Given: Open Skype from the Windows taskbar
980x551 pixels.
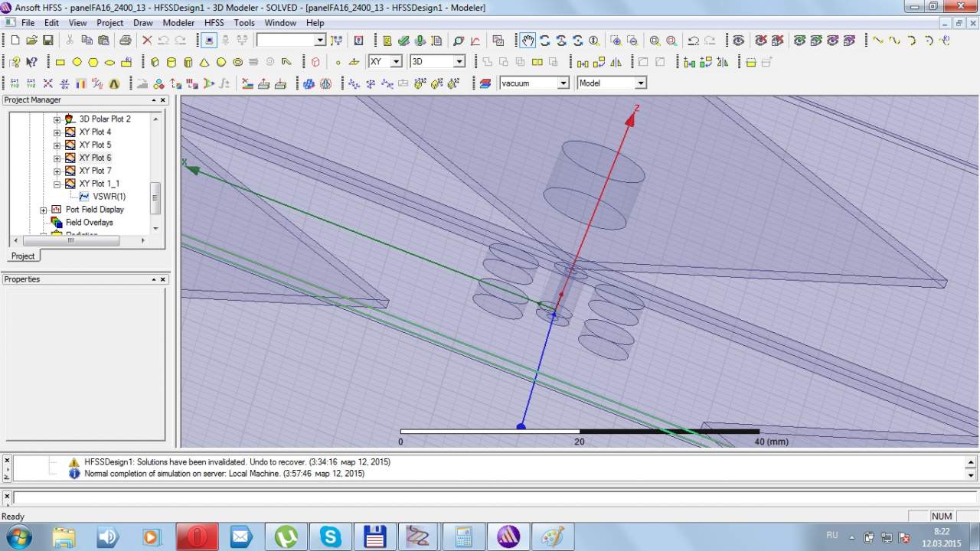Looking at the screenshot, I should pyautogui.click(x=331, y=536).
